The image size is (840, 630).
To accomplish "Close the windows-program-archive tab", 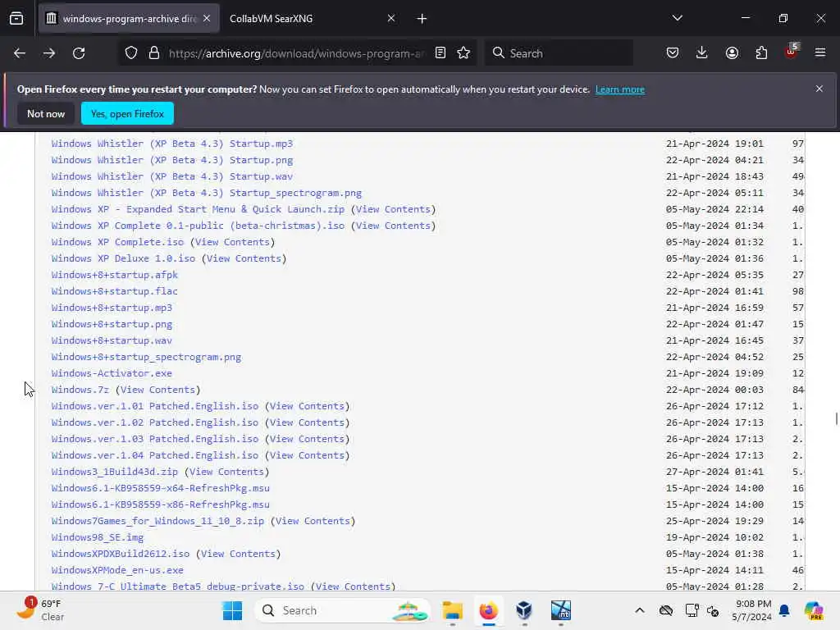I will [207, 19].
